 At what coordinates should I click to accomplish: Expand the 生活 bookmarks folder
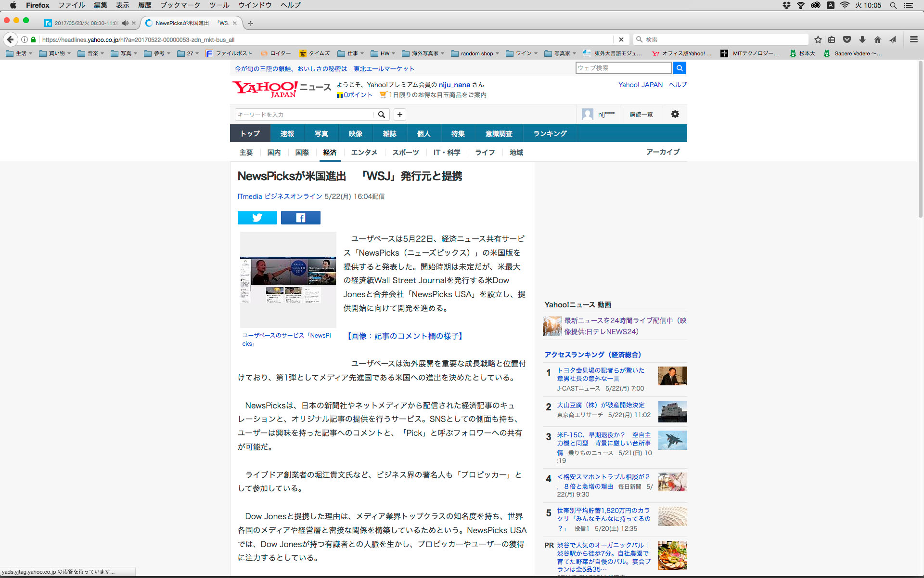point(19,53)
